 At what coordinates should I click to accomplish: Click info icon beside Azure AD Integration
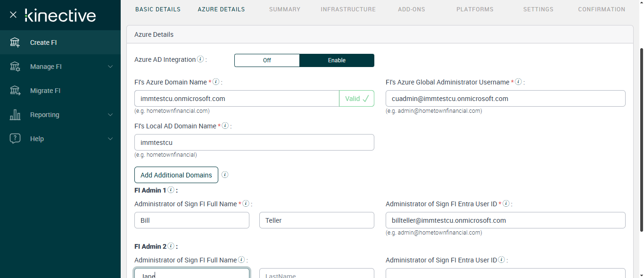[x=200, y=59]
